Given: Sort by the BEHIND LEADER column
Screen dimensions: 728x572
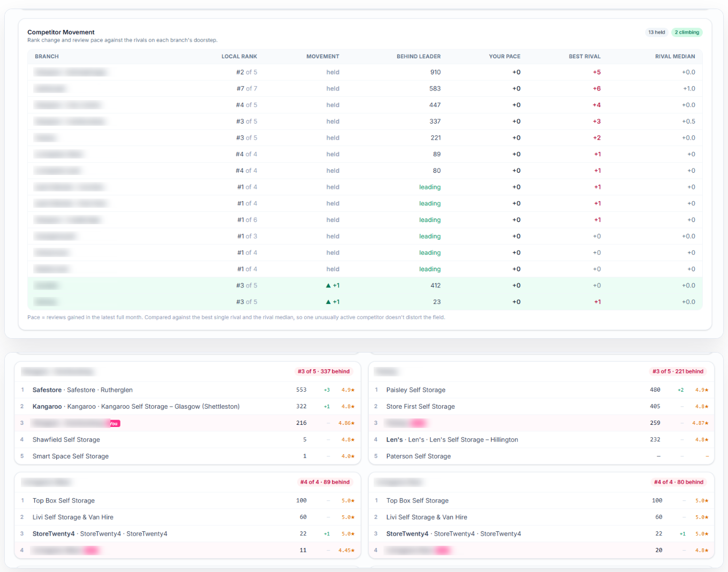Looking at the screenshot, I should pyautogui.click(x=419, y=57).
